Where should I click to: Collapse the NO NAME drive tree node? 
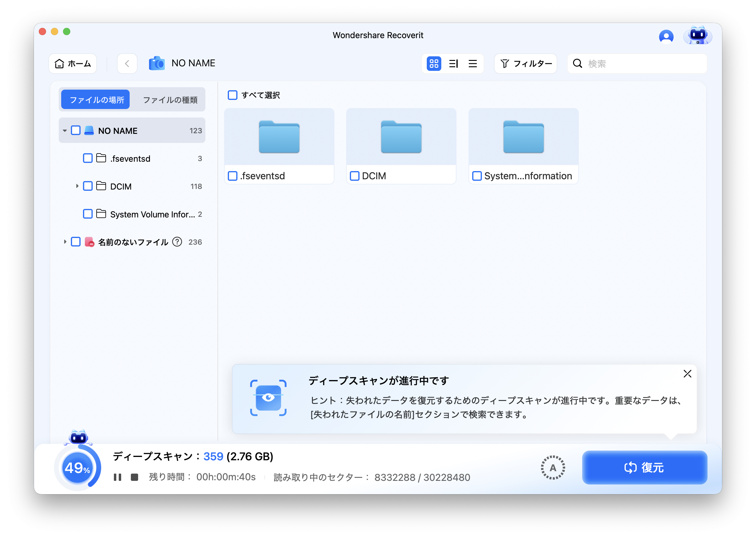pyautogui.click(x=65, y=131)
